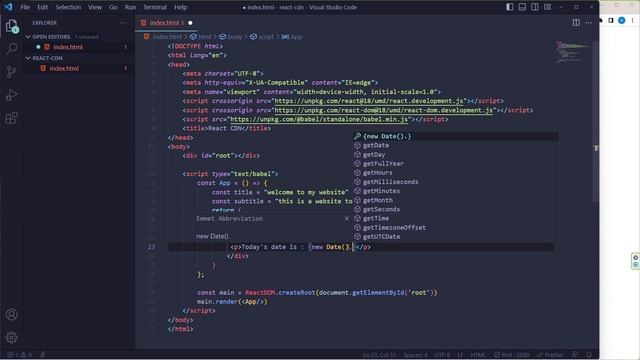
Task: Open the Extensions view
Action: [11, 118]
